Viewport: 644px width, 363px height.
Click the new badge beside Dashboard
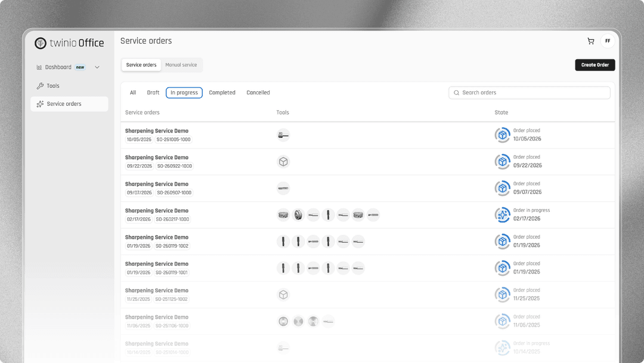80,67
